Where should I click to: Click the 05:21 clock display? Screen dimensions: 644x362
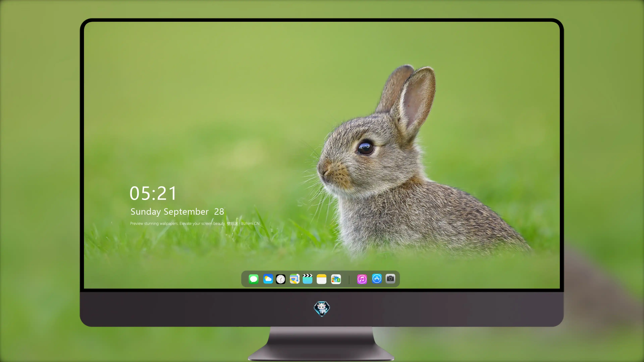pyautogui.click(x=153, y=193)
